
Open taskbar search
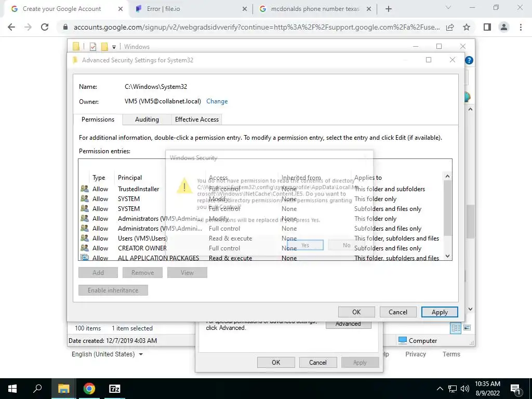click(x=37, y=389)
